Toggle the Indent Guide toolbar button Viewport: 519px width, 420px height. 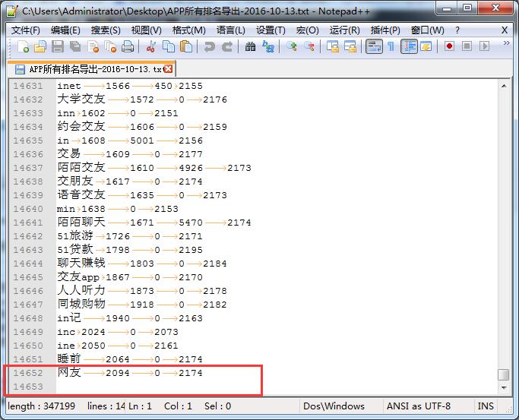(409, 46)
